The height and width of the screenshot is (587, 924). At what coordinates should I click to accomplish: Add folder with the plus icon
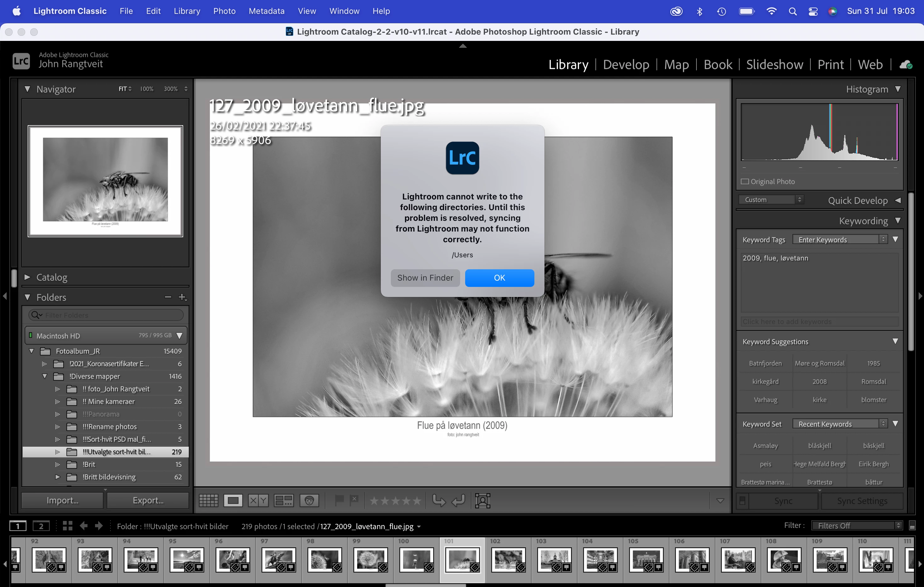coord(182,297)
